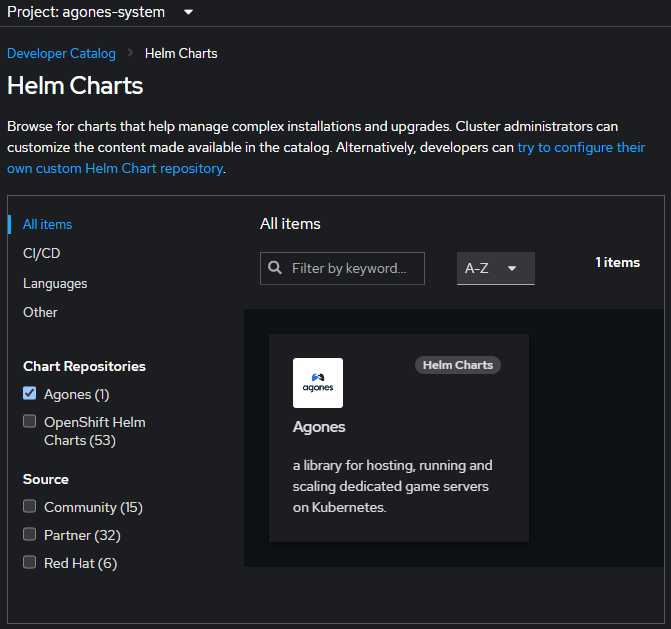
Task: Click the Agones logo icon on the card
Action: pyautogui.click(x=317, y=383)
